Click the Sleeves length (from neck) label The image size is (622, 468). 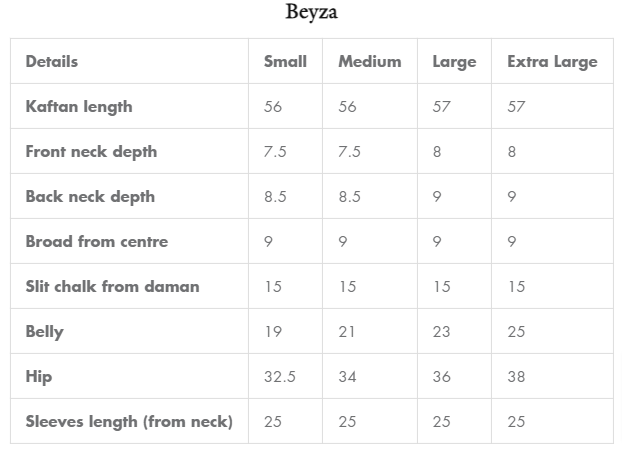129,421
